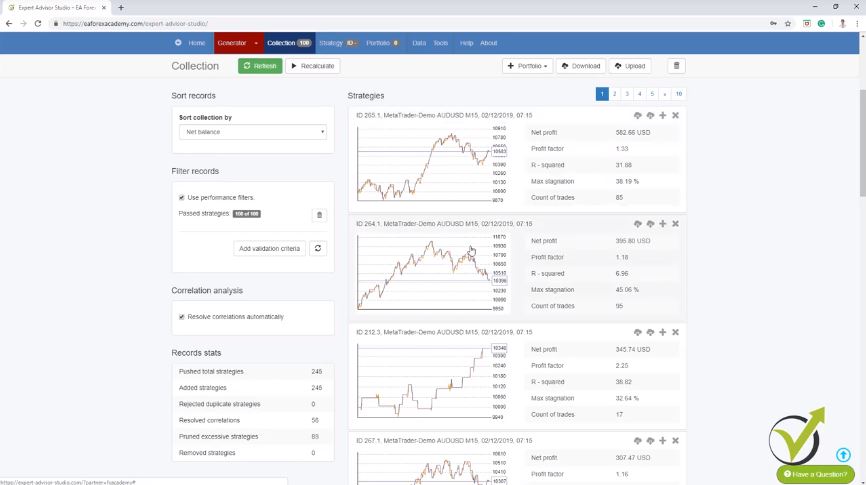Uncheck Resolve correlations automatically
Image resolution: width=866 pixels, height=485 pixels.
[x=181, y=317]
